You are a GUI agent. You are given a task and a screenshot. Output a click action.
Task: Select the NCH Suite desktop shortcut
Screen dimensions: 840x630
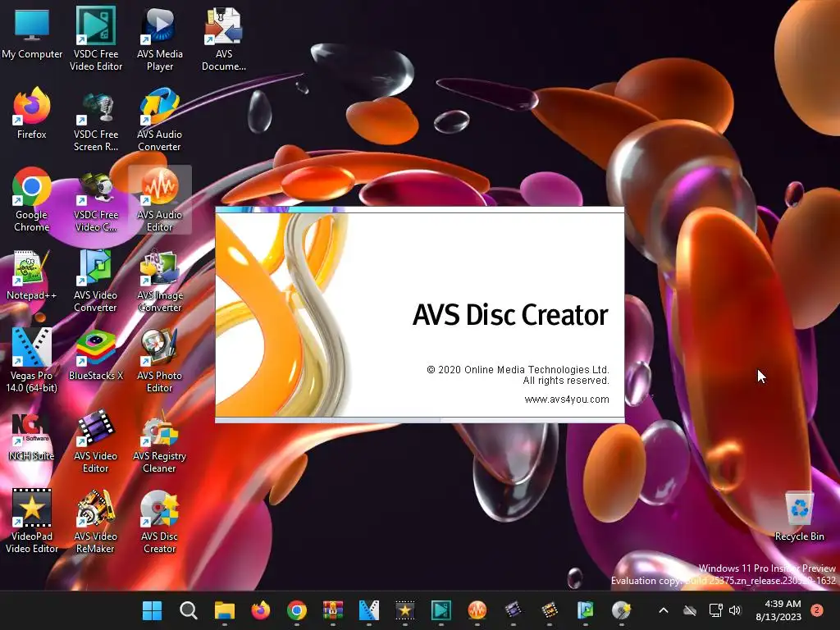(x=32, y=437)
